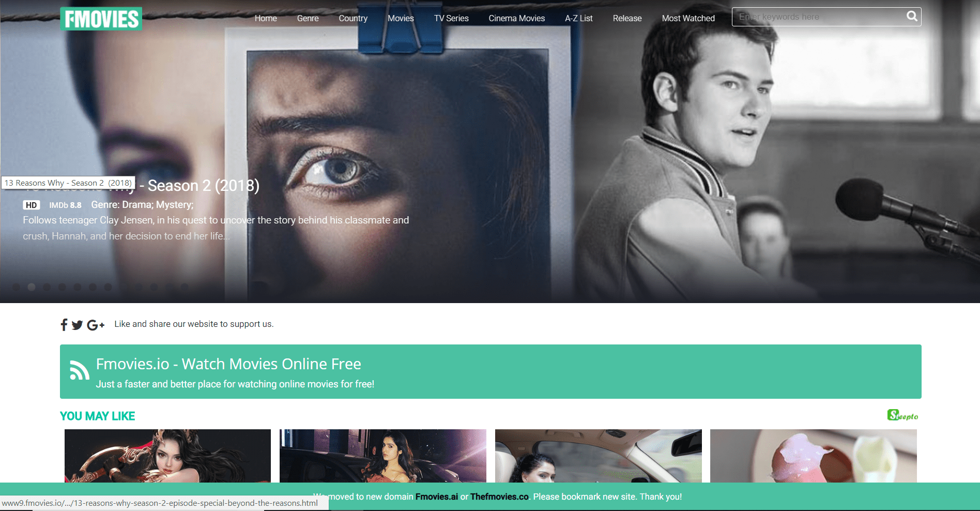Viewport: 980px width, 511px height.
Task: Open the Most Watched page
Action: (x=688, y=18)
